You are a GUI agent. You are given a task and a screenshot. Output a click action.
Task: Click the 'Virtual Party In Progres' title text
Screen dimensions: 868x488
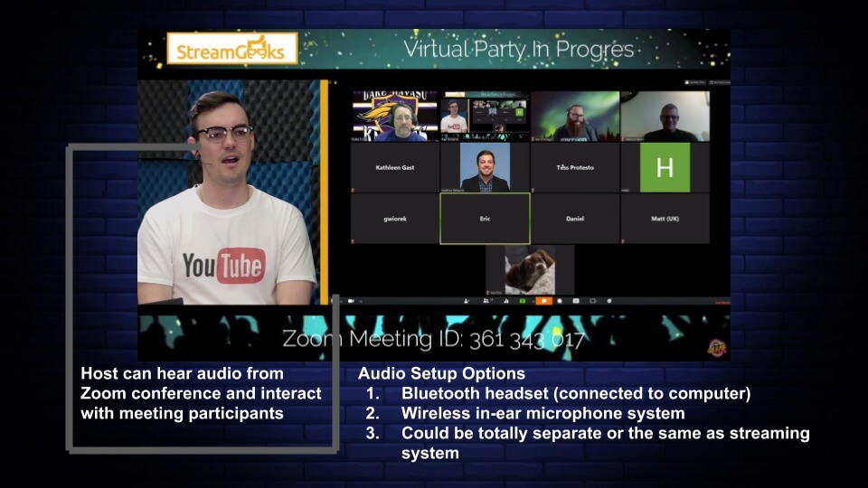point(518,49)
